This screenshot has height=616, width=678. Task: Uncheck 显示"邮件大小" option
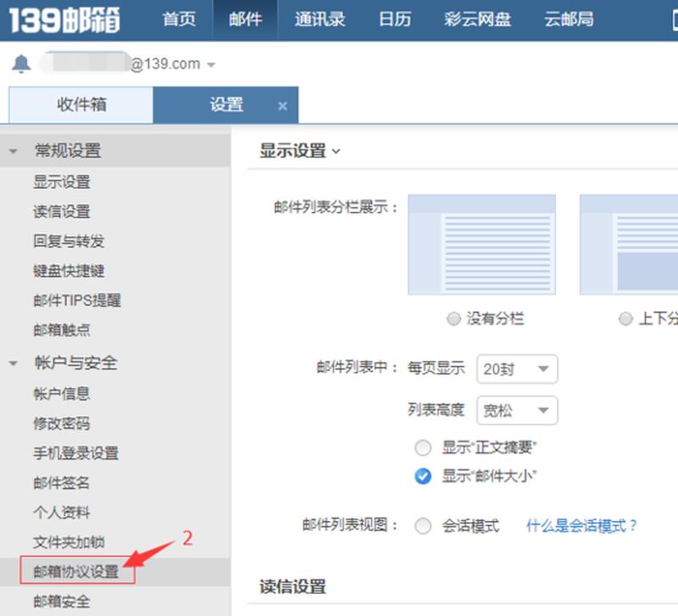[423, 476]
